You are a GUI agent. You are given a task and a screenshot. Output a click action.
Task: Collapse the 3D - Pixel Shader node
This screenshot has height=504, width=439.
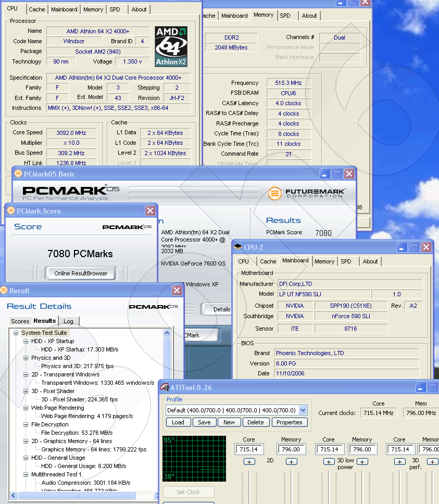click(x=26, y=392)
